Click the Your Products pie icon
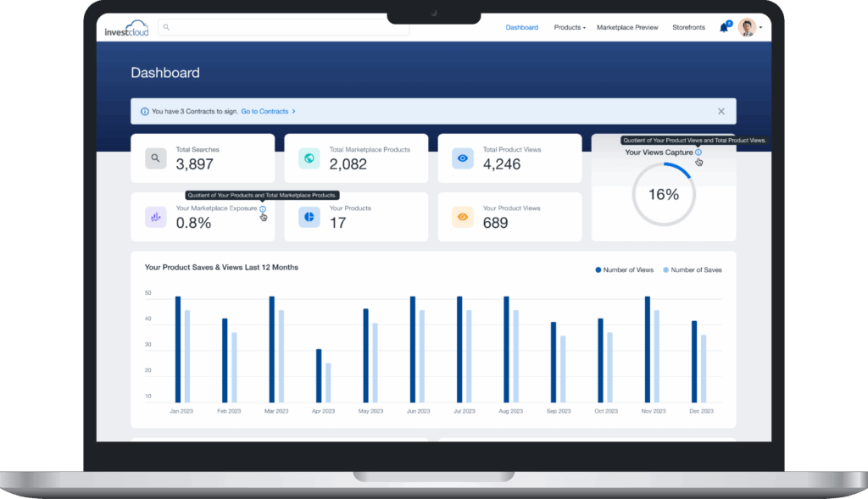 coord(309,217)
